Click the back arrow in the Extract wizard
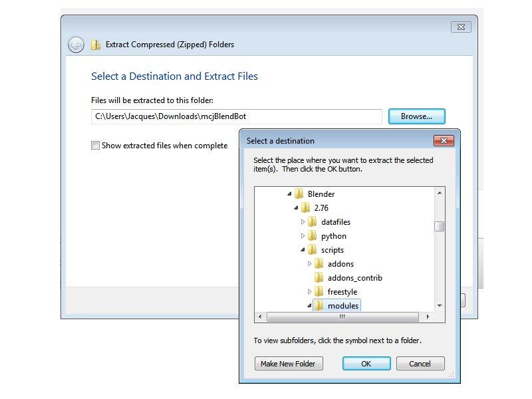The height and width of the screenshot is (399, 532). (x=76, y=45)
